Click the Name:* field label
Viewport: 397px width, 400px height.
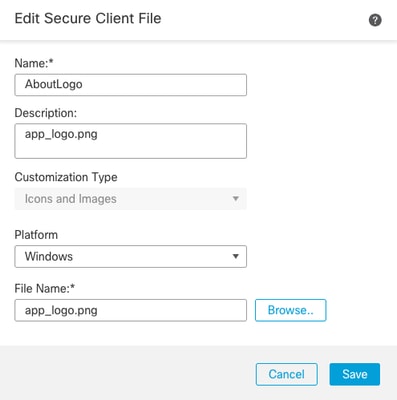coord(34,63)
